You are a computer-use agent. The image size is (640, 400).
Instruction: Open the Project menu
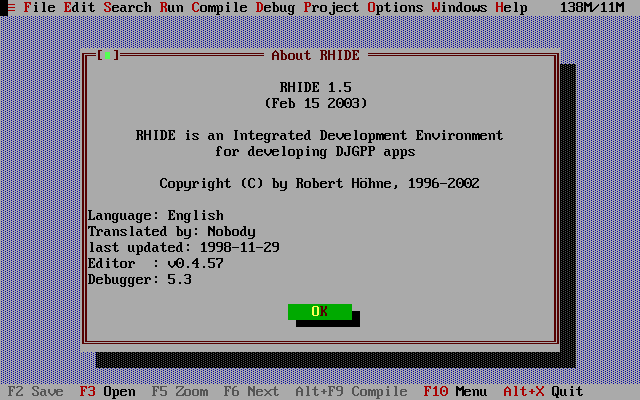(x=331, y=7)
